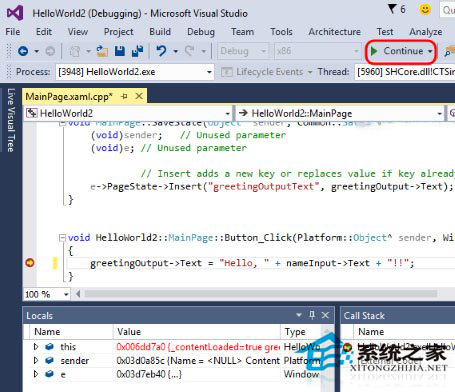Screen dimensions: 455x392
Task: Open the Analyze menu
Action: point(426,32)
